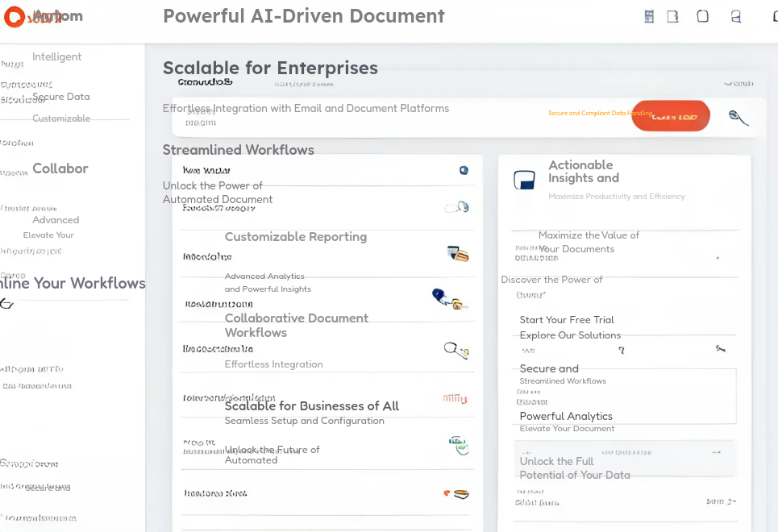Screen dimensions: 778x532
Task: Click the grid view icon in the header
Action: click(x=649, y=15)
